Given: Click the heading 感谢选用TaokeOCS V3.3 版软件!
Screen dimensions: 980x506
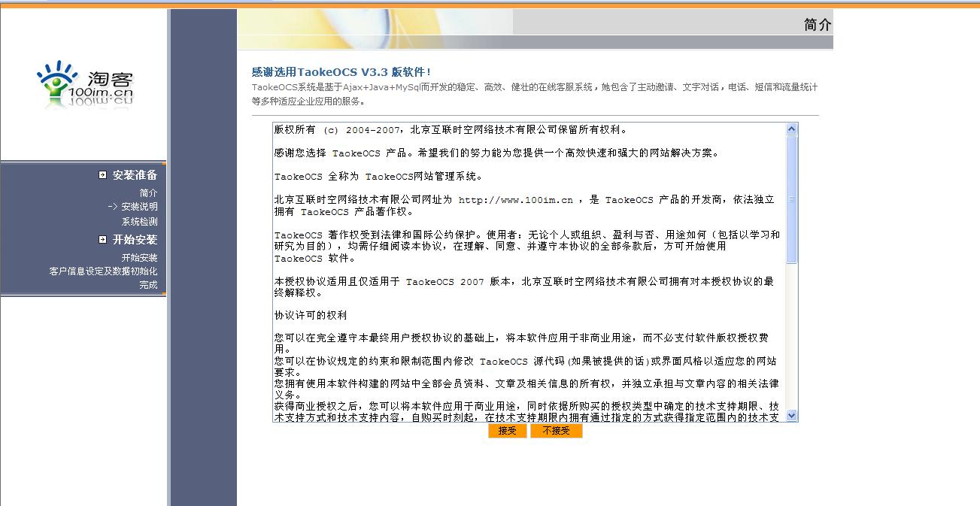Looking at the screenshot, I should tap(341, 72).
